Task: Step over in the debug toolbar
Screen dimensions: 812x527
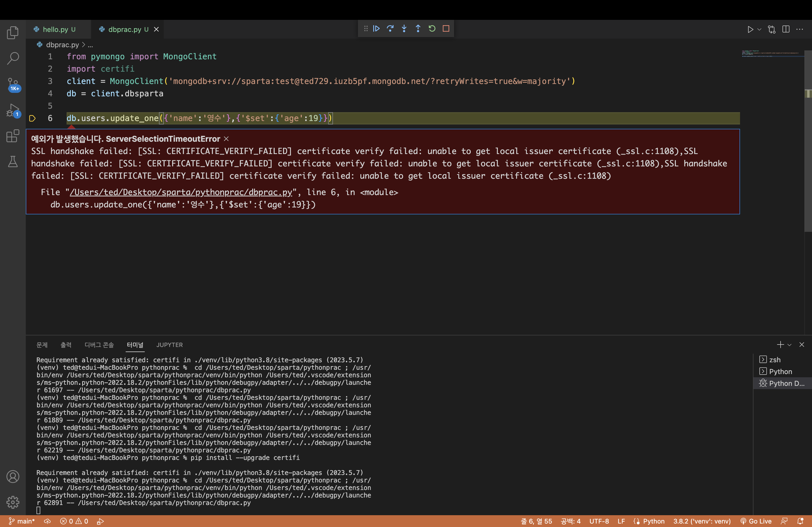Action: click(x=390, y=29)
